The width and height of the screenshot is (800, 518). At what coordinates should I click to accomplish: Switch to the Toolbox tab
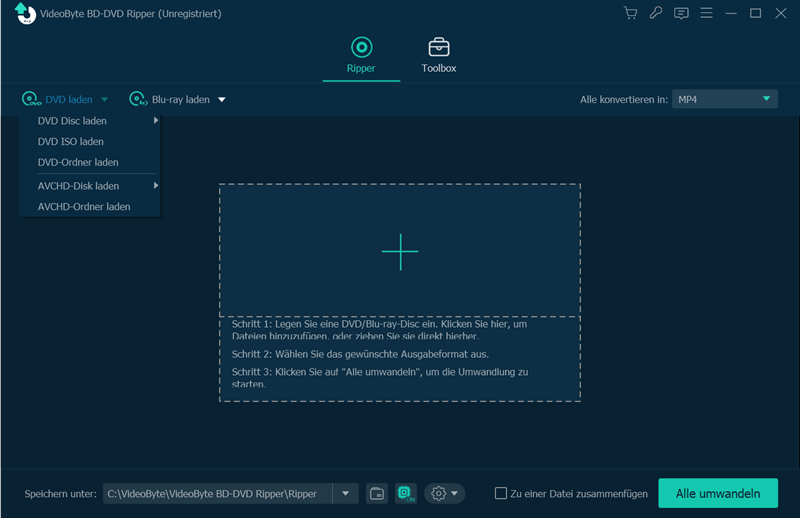pyautogui.click(x=438, y=56)
